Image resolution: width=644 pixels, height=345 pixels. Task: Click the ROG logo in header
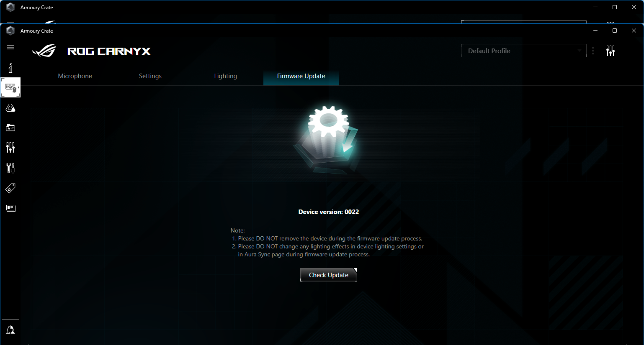pos(44,51)
